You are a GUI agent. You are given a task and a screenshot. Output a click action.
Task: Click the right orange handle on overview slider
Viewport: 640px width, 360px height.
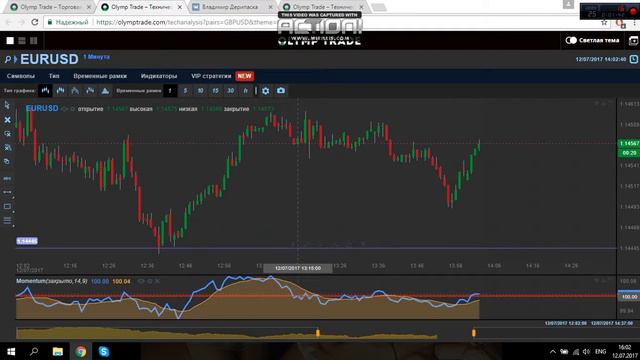point(473,333)
